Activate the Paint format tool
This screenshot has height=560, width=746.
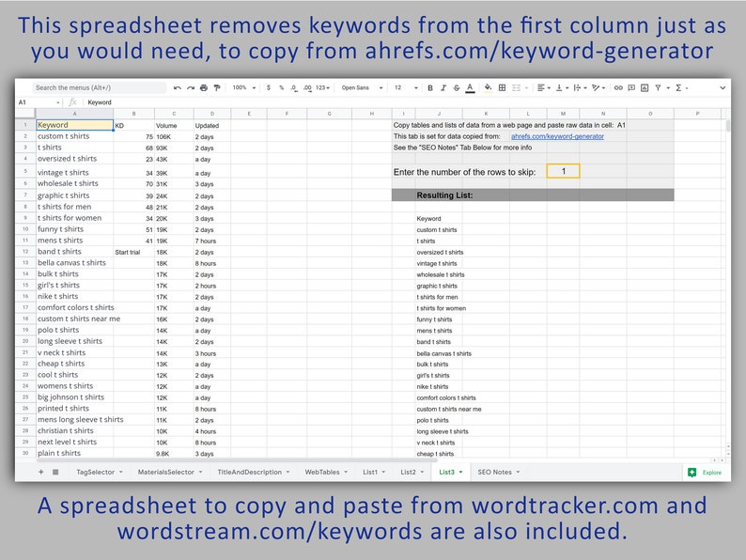click(217, 88)
